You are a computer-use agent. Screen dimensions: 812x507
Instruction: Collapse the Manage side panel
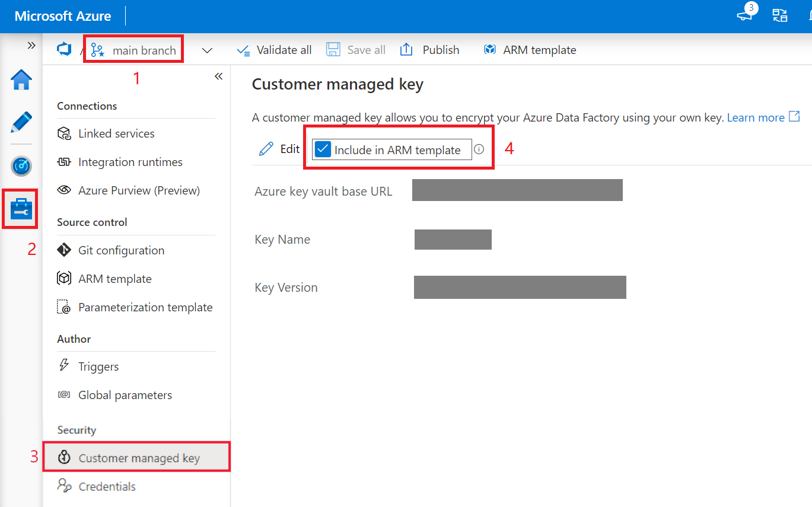218,76
